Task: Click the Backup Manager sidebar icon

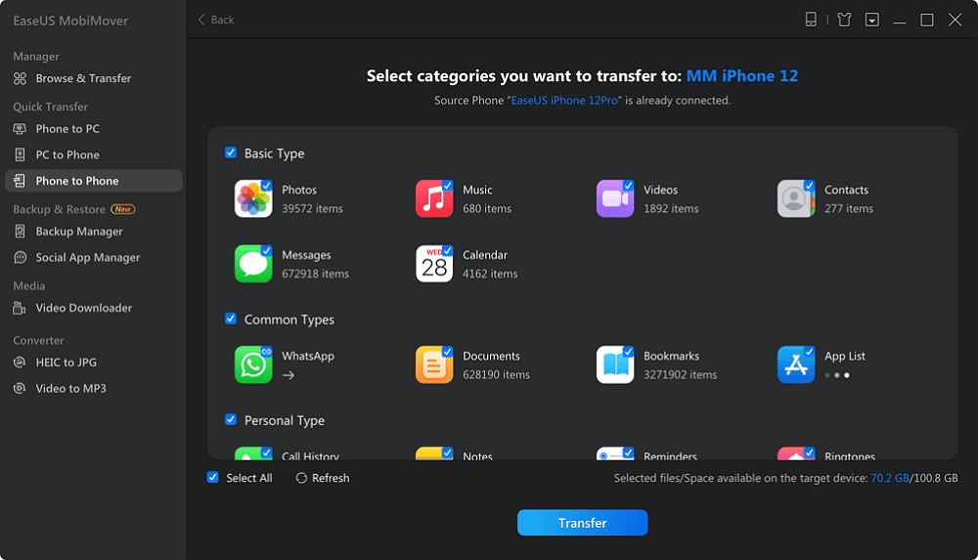Action: [20, 232]
